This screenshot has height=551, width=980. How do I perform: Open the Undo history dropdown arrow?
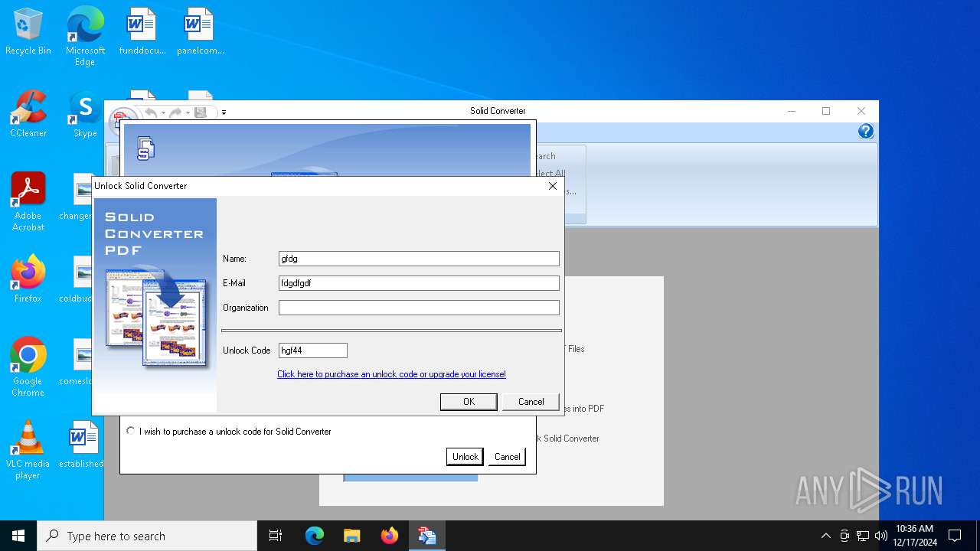[x=163, y=112]
